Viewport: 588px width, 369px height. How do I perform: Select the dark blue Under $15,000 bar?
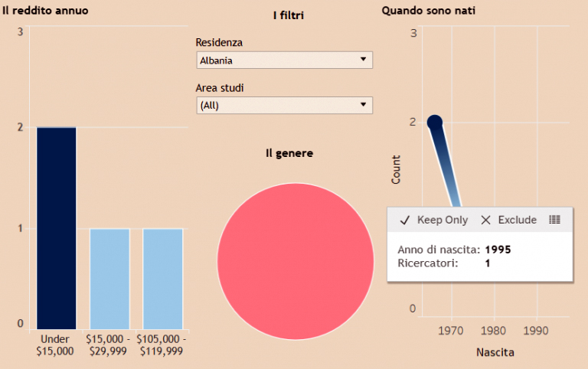[57, 227]
